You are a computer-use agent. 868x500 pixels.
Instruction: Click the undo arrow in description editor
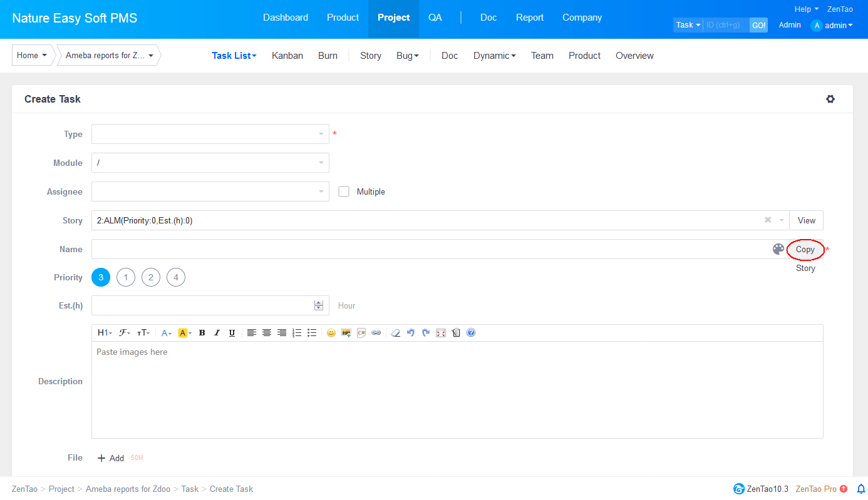[411, 333]
